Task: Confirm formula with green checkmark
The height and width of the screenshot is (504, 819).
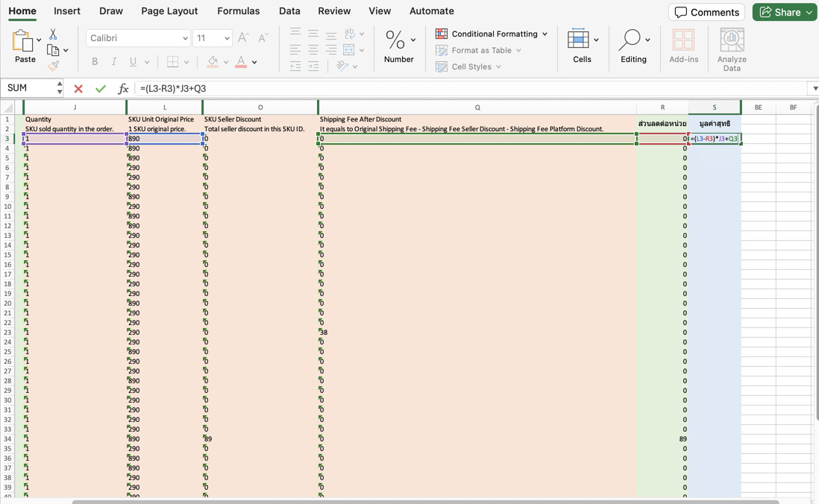Action: [x=101, y=89]
